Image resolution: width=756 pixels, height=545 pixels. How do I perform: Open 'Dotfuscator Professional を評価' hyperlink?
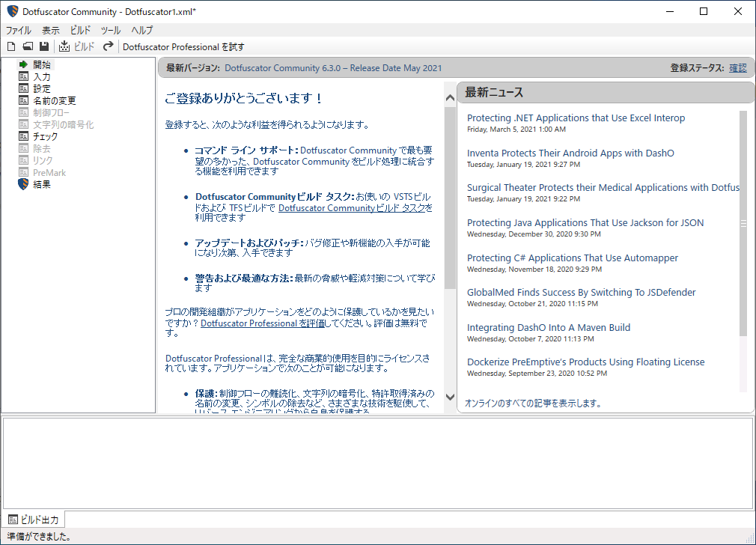click(x=263, y=323)
